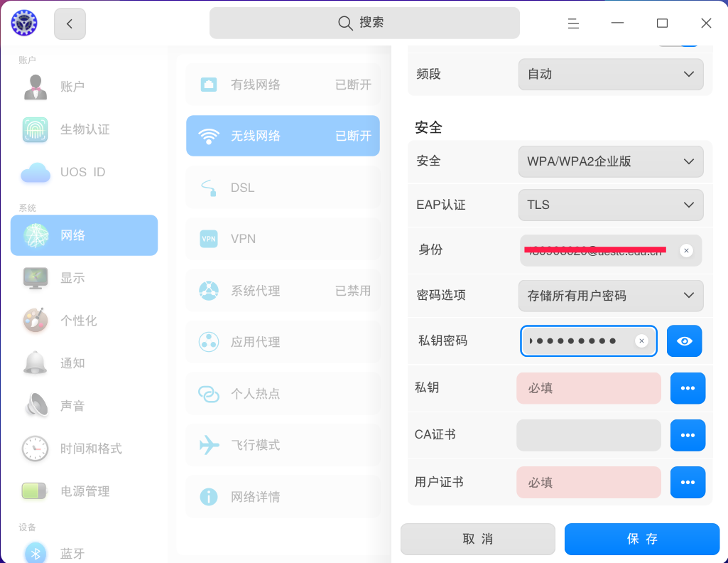Open the 频段 dropdown set to 自动
This screenshot has width=728, height=563.
(611, 75)
